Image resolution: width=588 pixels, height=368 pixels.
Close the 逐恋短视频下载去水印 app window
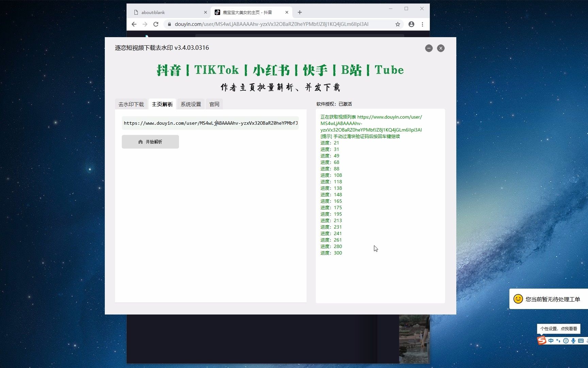pyautogui.click(x=441, y=48)
